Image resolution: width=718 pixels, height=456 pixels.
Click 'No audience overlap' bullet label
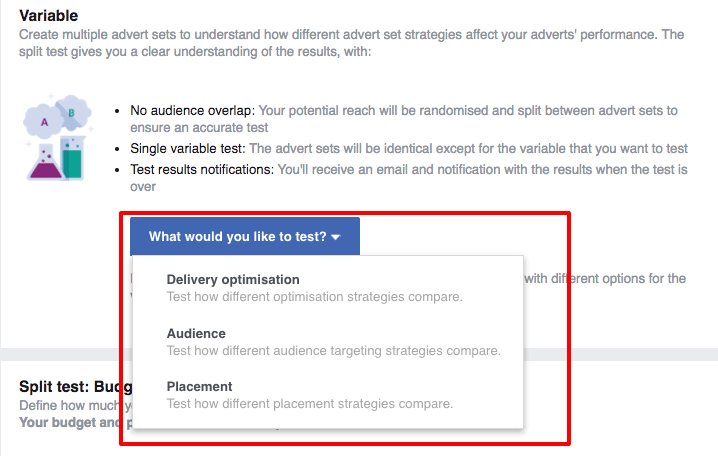[x=191, y=110]
